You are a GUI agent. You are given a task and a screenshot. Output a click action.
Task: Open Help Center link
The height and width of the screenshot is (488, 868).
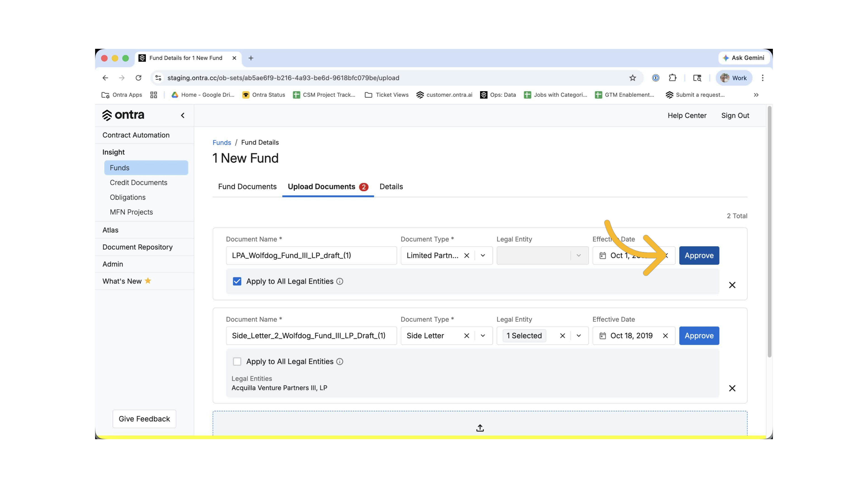pos(687,115)
